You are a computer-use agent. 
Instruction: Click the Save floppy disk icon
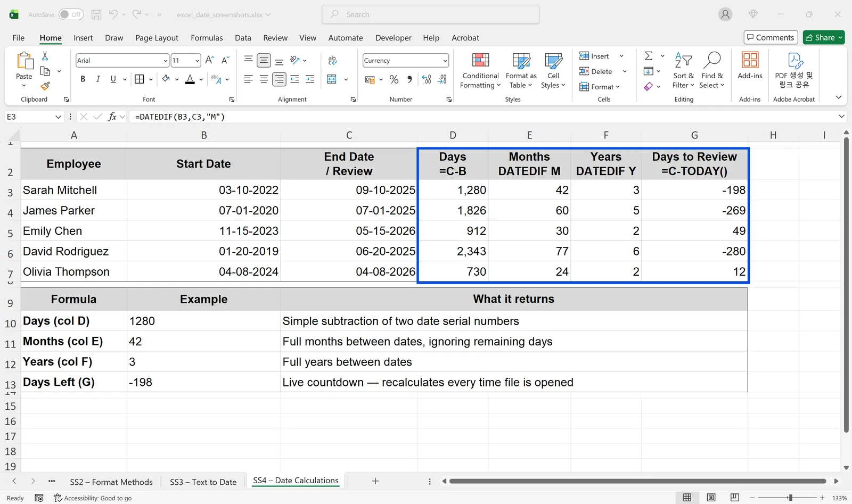[x=96, y=14]
